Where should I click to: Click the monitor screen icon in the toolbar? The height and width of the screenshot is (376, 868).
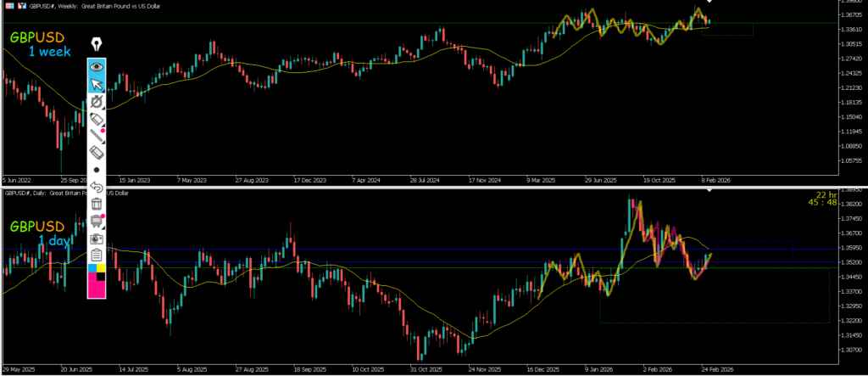97,221
